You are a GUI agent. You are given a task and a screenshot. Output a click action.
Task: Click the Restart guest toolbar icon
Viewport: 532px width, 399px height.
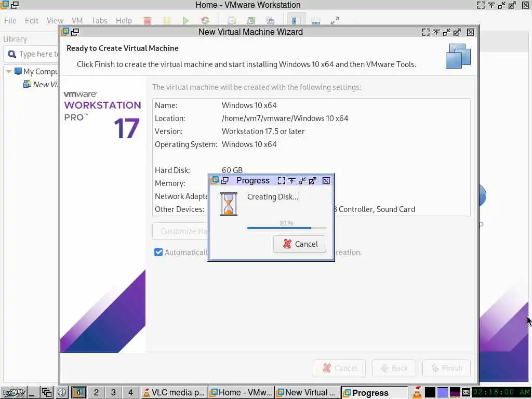pyautogui.click(x=205, y=21)
